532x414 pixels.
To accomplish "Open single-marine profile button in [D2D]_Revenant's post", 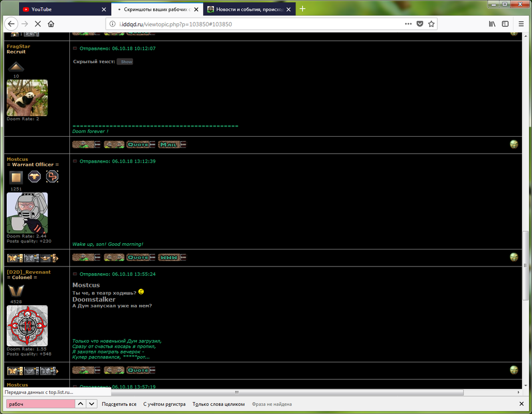I will (x=86, y=370).
